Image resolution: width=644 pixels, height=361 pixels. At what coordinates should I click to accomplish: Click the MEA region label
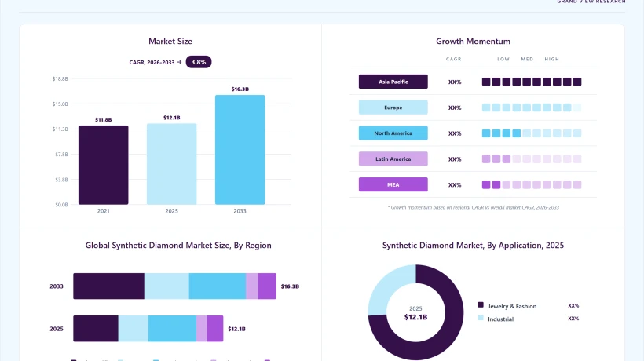(393, 184)
